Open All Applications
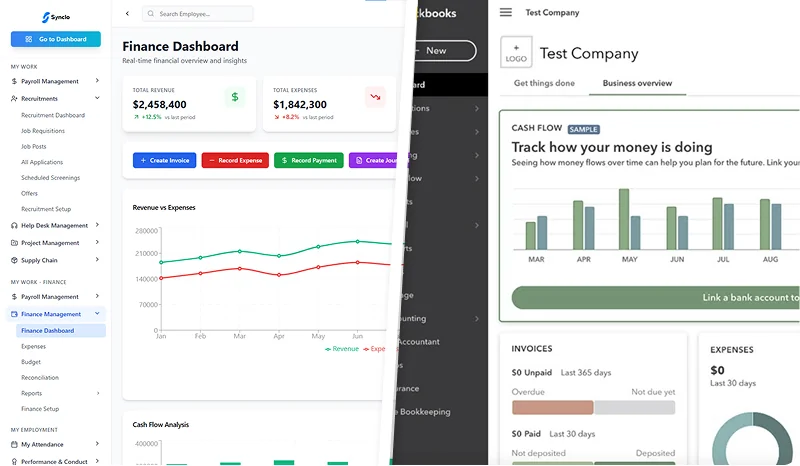The image size is (800, 466). [42, 162]
